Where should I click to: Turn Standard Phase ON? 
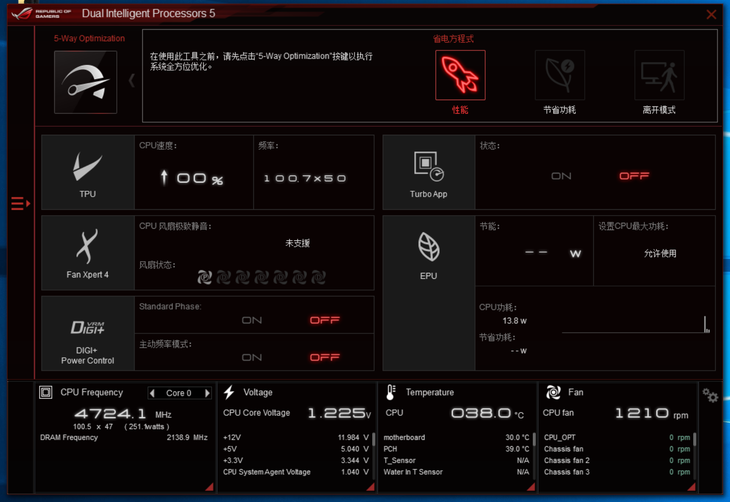[252, 320]
